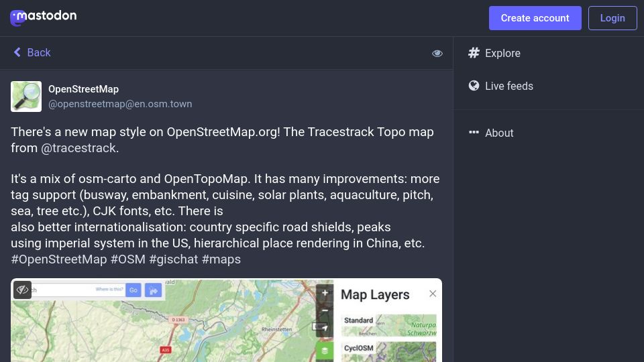Viewport: 644px width, 362px height.
Task: Click the About ellipsis icon
Action: click(474, 132)
